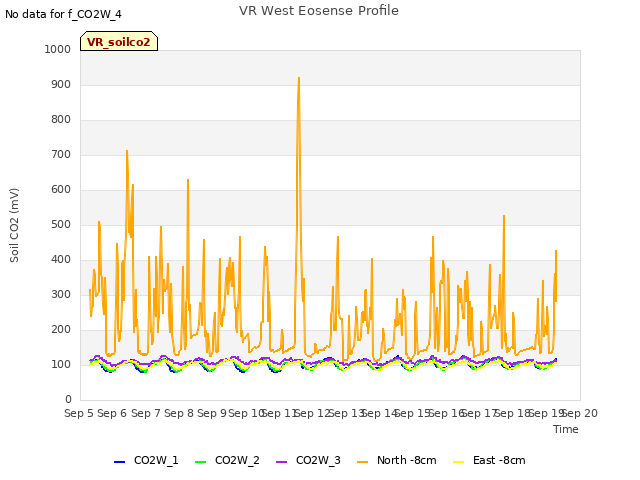Image resolution: width=640 pixels, height=480 pixels.
Task: Click the 1000 y-axis tick label
Action: [58, 49]
